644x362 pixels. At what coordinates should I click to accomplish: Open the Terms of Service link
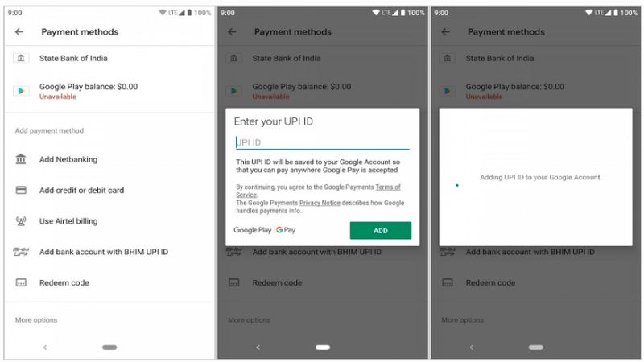318,191
